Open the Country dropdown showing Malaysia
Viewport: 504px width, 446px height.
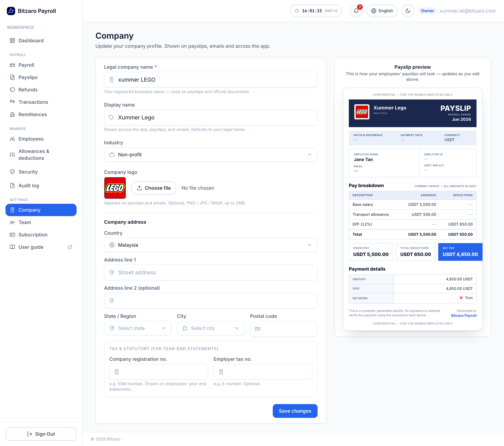pos(211,245)
